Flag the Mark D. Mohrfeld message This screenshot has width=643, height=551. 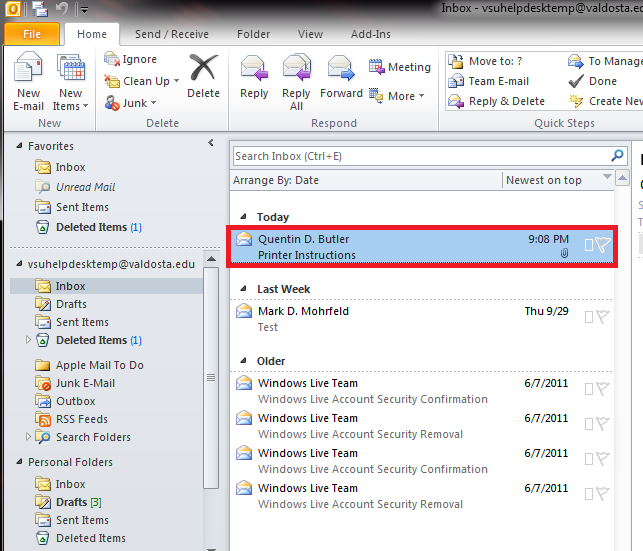point(603,316)
